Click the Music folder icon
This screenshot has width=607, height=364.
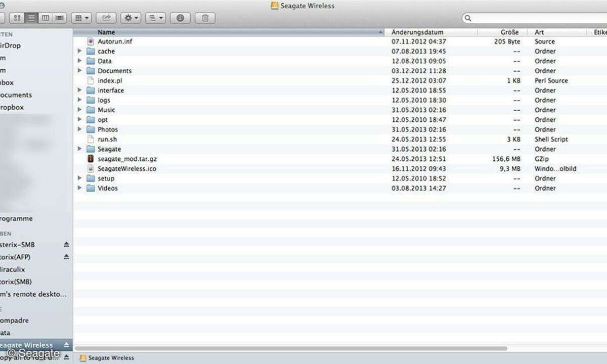pyautogui.click(x=91, y=110)
